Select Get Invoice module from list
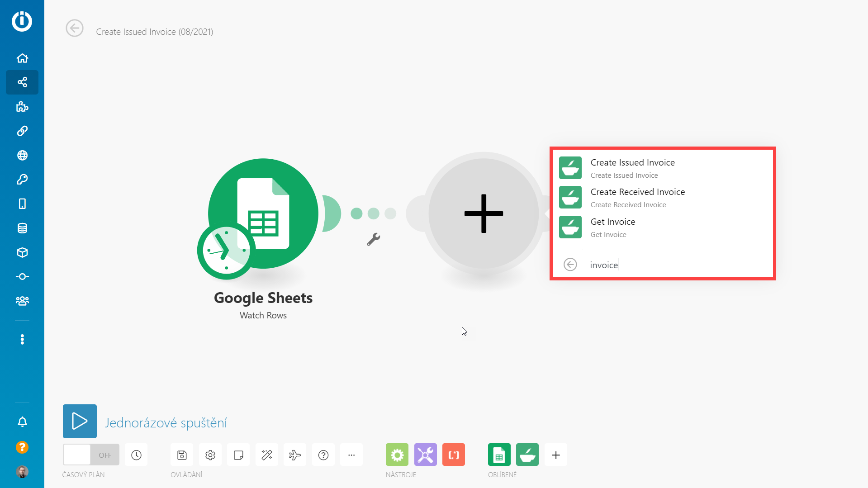868x488 pixels. tap(612, 227)
